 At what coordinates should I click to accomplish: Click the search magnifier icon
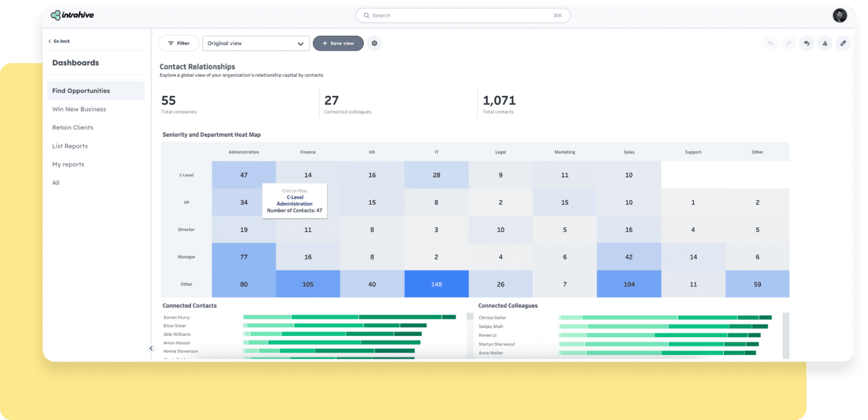[x=367, y=15]
